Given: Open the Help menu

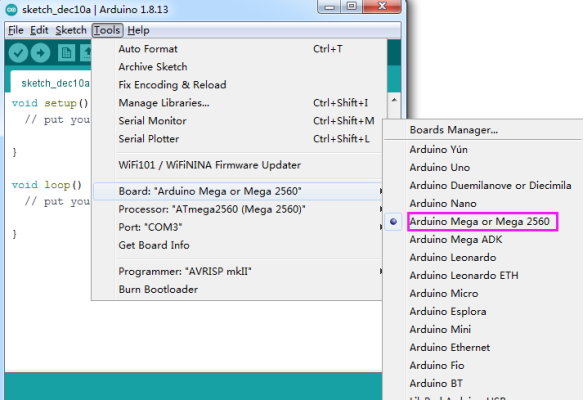Looking at the screenshot, I should click(138, 30).
